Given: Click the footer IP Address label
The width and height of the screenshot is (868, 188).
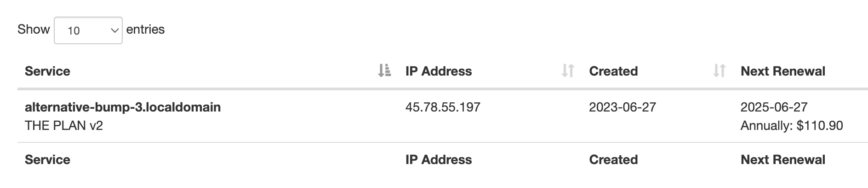Looking at the screenshot, I should 438,159.
